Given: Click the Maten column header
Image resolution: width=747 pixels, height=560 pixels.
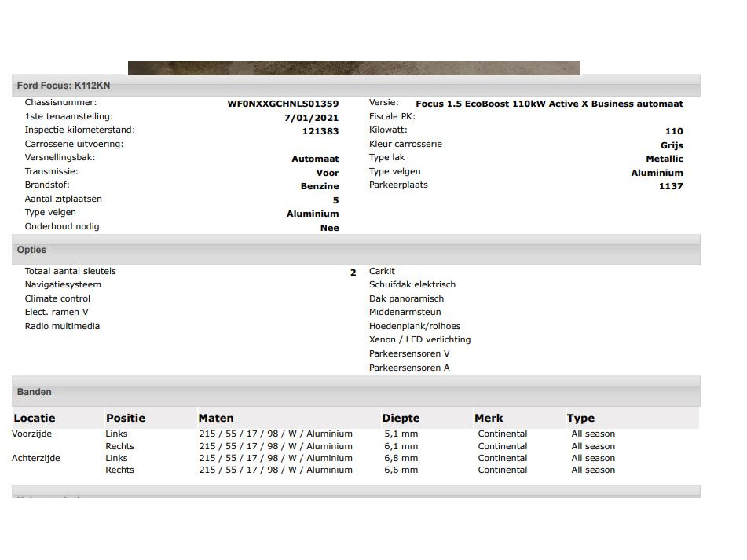Looking at the screenshot, I should (216, 418).
